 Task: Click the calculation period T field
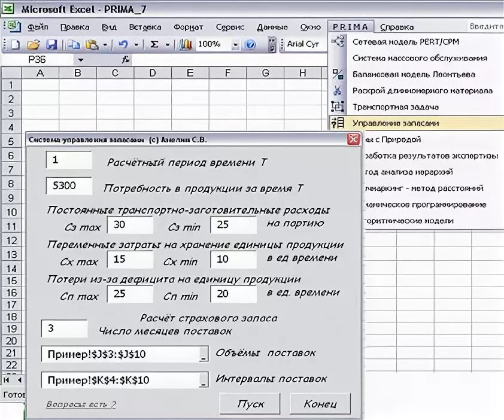69,160
